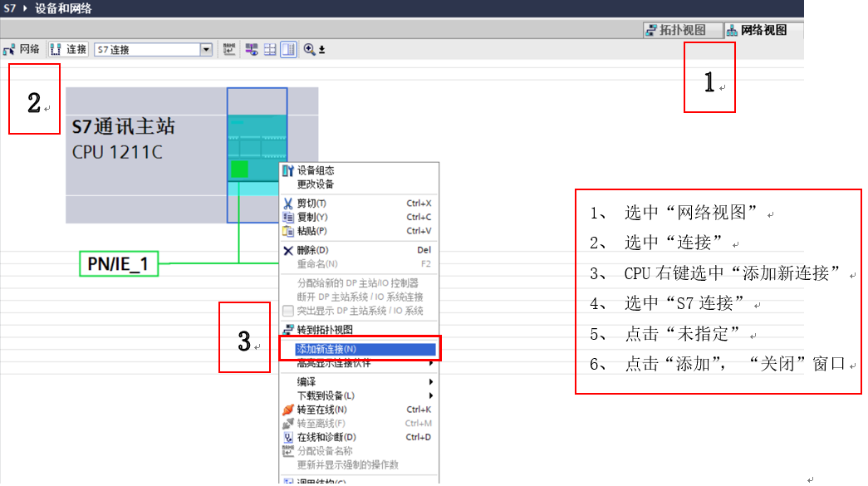Click 转至离线(F) go offline entry
Viewport: 868px width, 486px height.
point(360,424)
